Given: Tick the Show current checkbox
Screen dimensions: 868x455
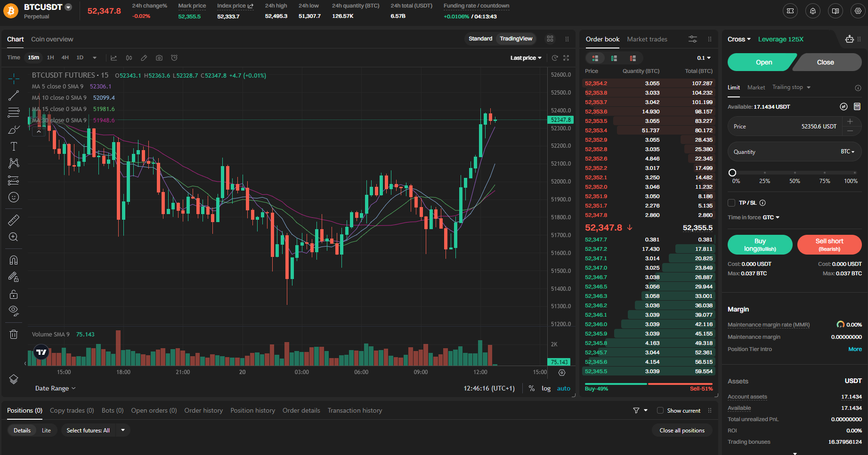Looking at the screenshot, I should click(x=660, y=410).
